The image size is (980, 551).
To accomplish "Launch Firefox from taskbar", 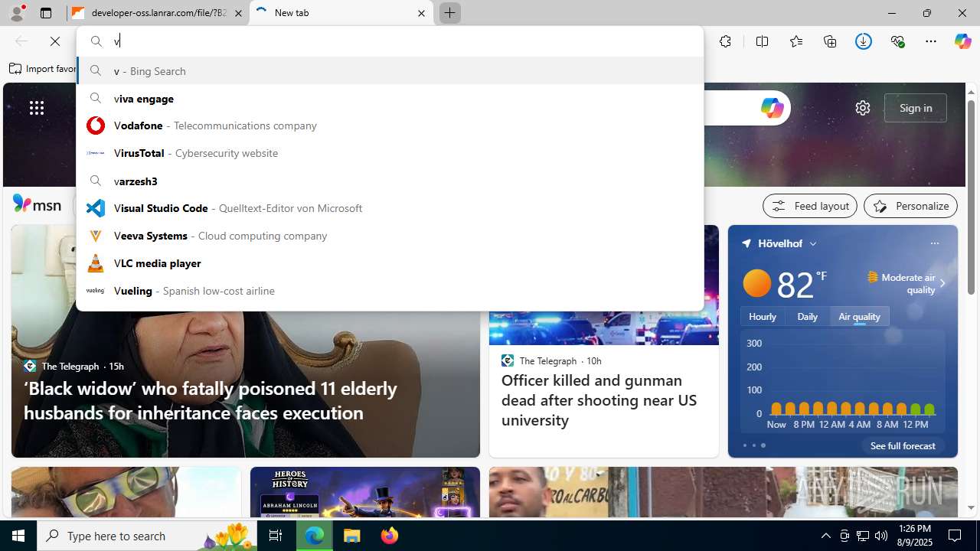I will [x=389, y=536].
